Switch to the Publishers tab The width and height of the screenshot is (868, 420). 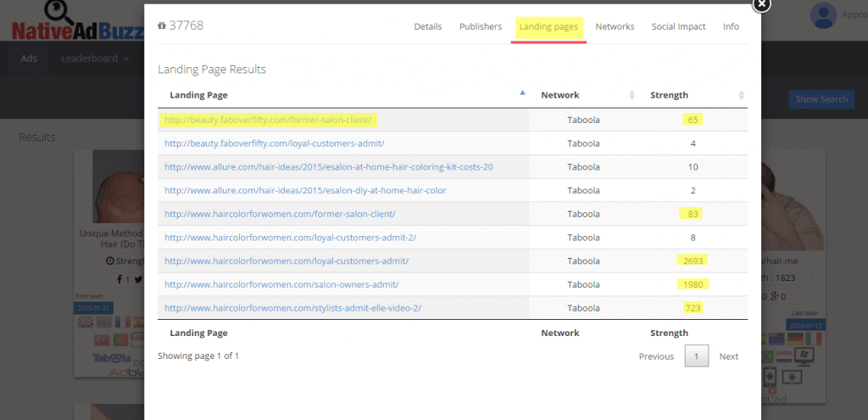pos(481,26)
